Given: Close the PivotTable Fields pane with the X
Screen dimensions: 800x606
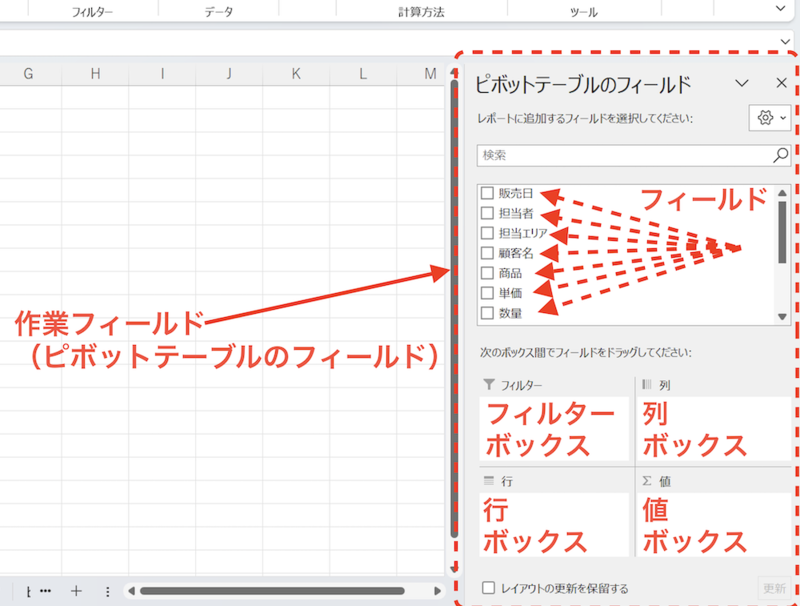Looking at the screenshot, I should pos(781,83).
